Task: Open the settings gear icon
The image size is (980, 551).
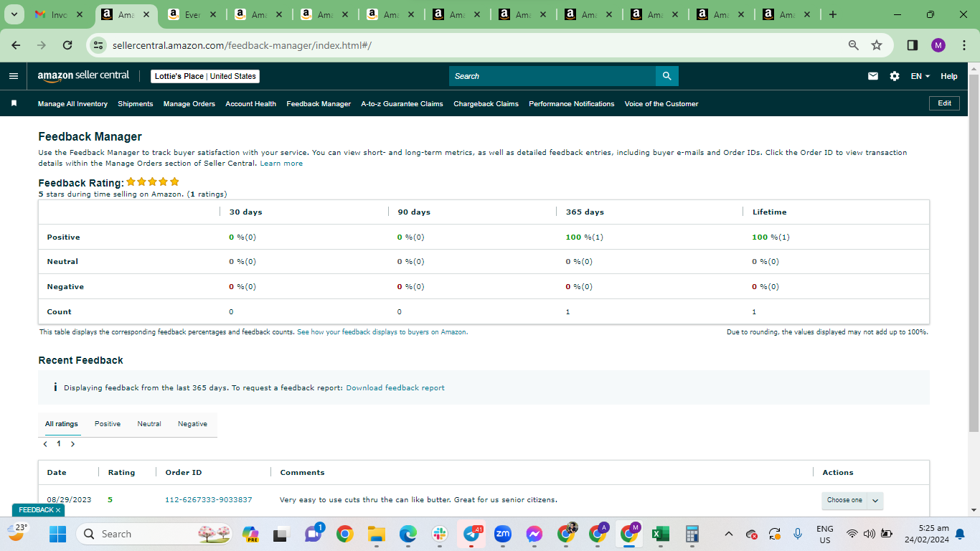Action: [x=895, y=76]
